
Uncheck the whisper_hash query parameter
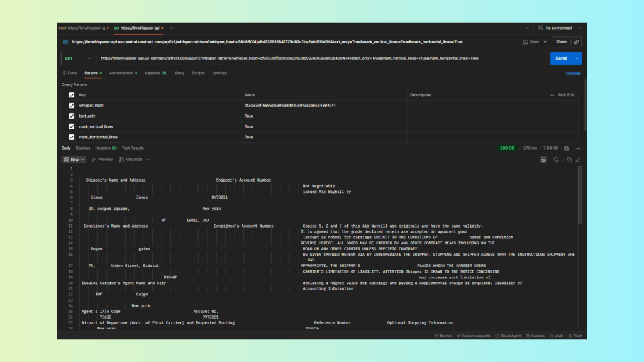(x=72, y=106)
